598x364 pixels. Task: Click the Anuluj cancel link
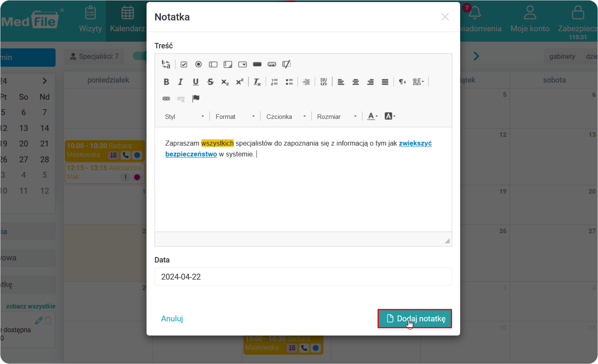tap(171, 318)
